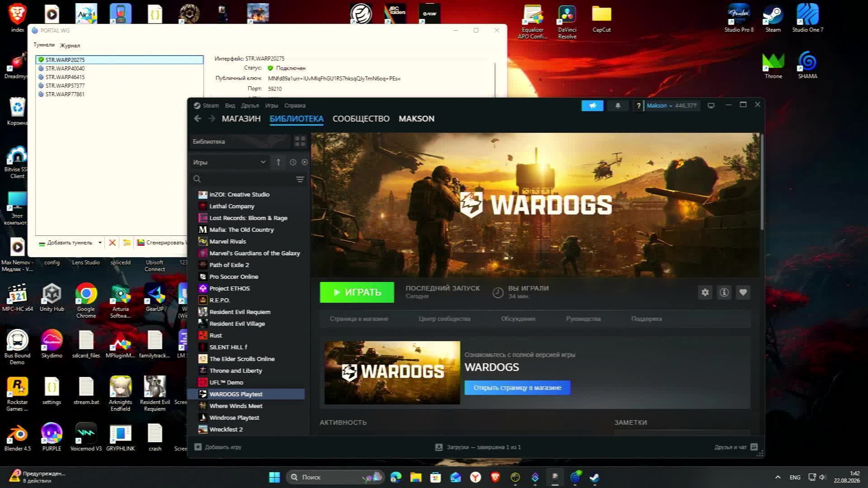
Task: Open Steam desktop shortcut icon
Action: point(773,18)
